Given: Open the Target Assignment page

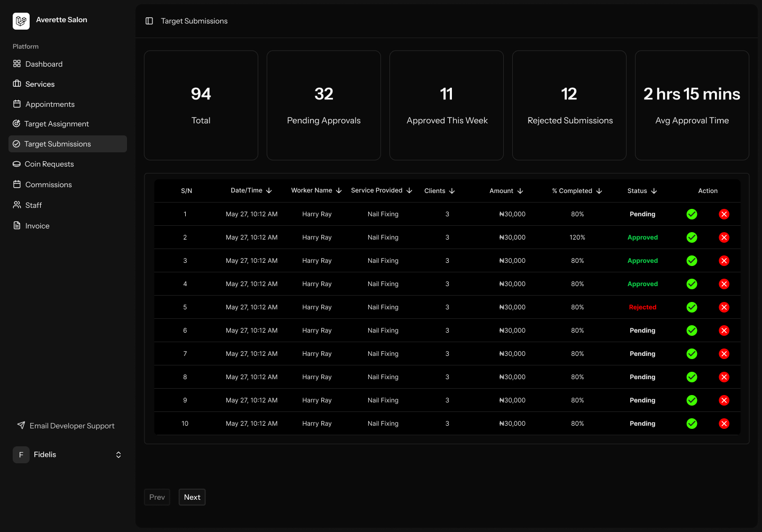Looking at the screenshot, I should tap(56, 124).
